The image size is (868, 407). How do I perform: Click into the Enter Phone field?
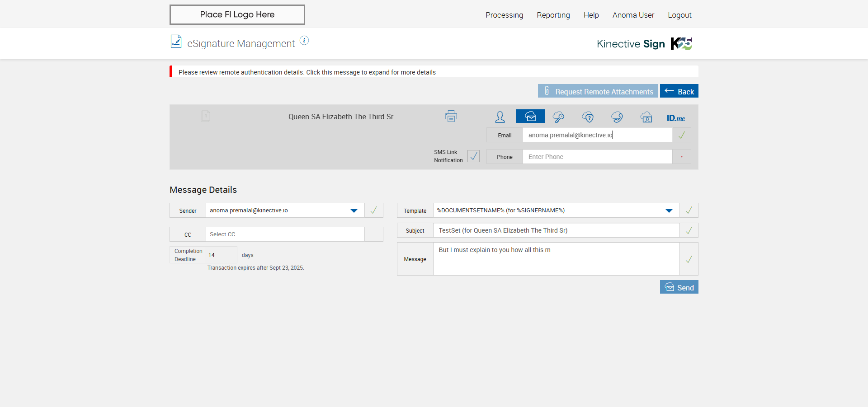pyautogui.click(x=597, y=157)
